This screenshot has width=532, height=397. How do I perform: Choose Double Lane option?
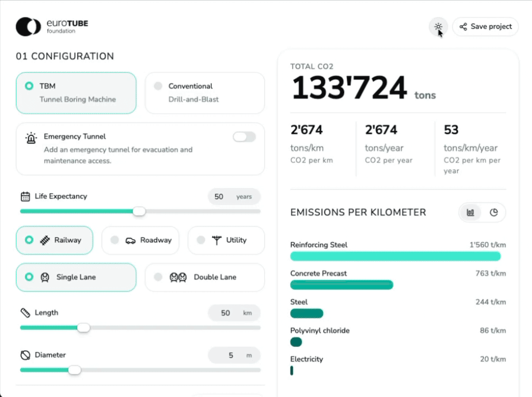coord(205,277)
